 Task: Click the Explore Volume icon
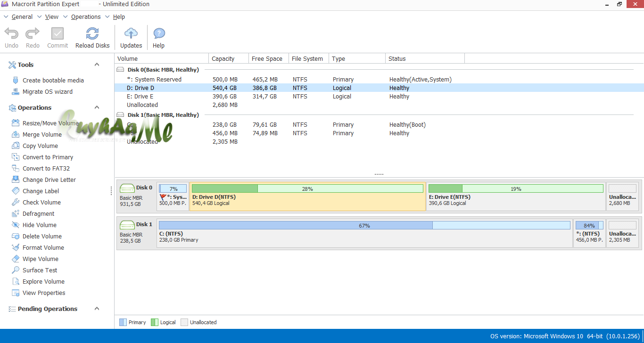pyautogui.click(x=15, y=281)
